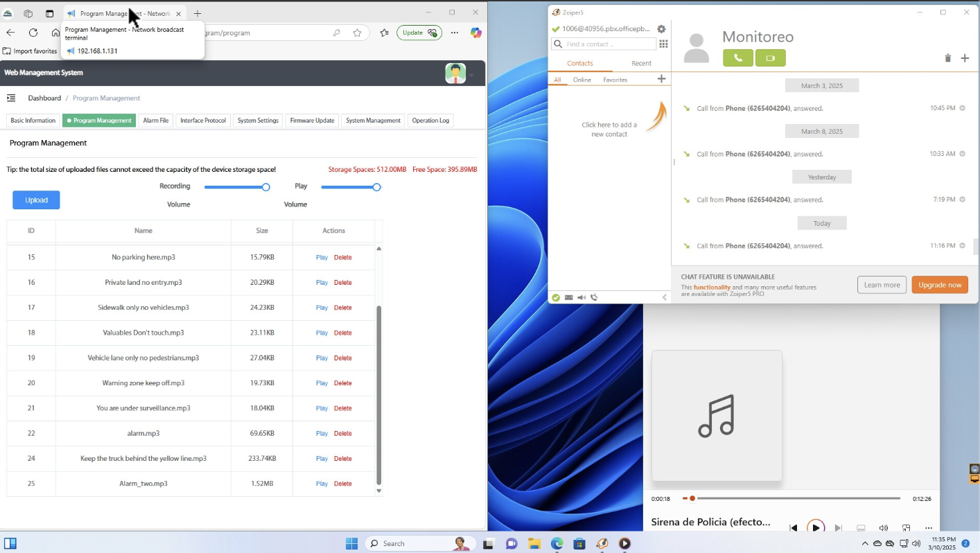The width and height of the screenshot is (980, 553).
Task: Expand dropdown on Yesterday 7:19 PM call
Action: tap(963, 200)
